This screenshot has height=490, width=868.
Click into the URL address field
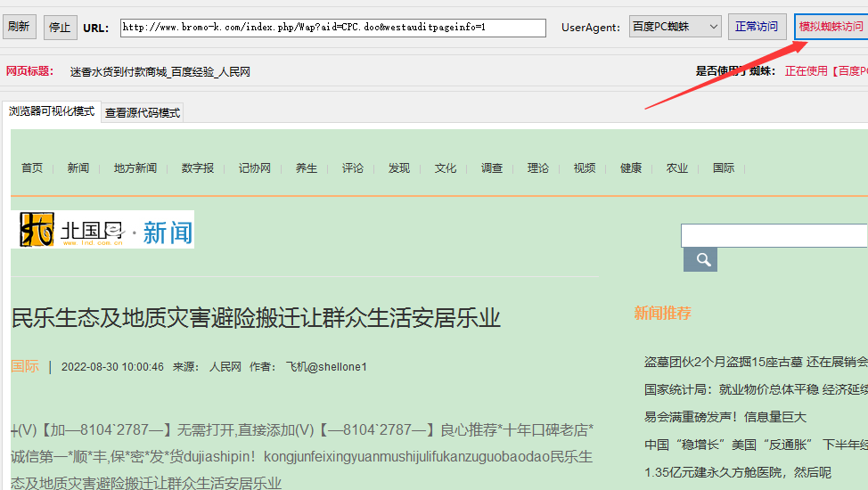(x=332, y=28)
